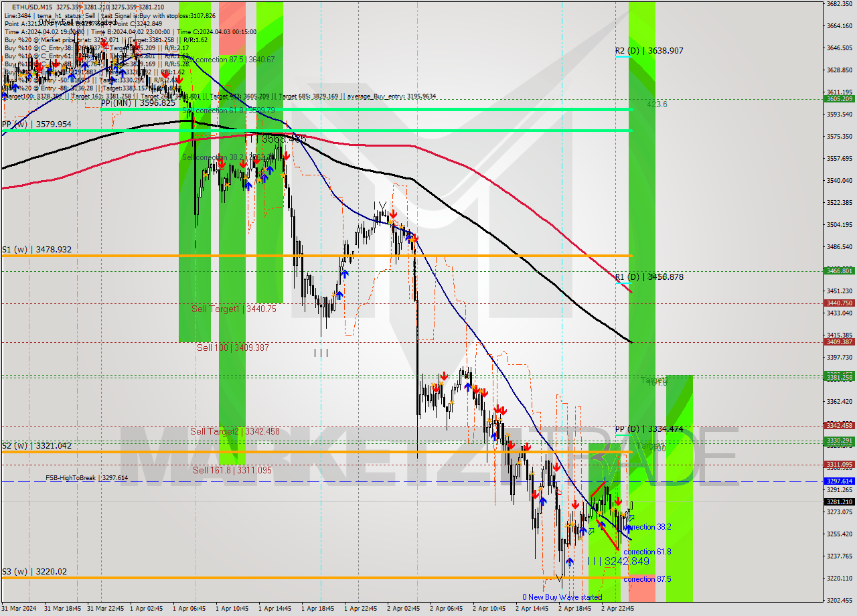
Task: Click the PP (MN) | 3596.825 label
Action: 138,103
